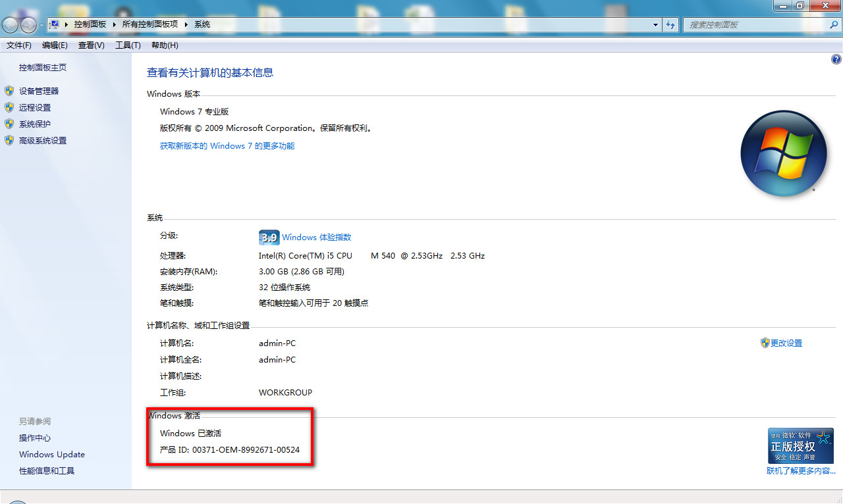Open the 编辑(E) menu
Screen dimensions: 843x504
(55, 45)
